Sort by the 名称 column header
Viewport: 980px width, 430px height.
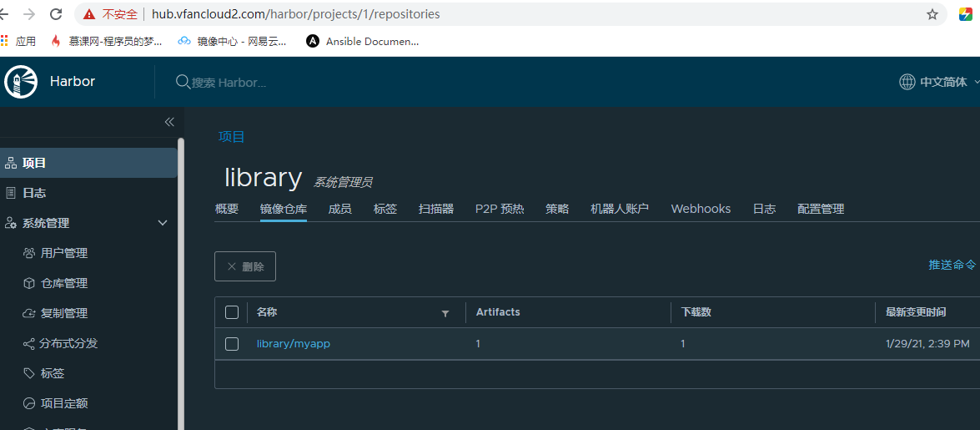tap(267, 311)
